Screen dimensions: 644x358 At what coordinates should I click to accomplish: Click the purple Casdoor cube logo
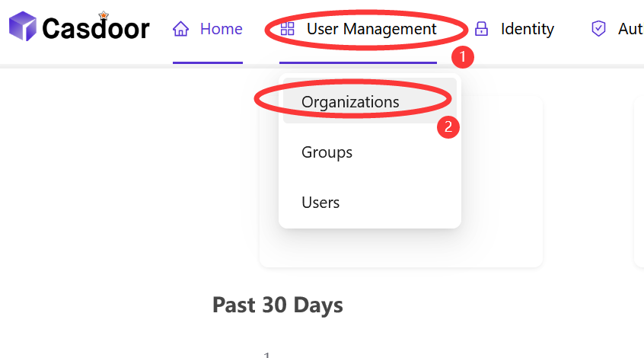(22, 28)
